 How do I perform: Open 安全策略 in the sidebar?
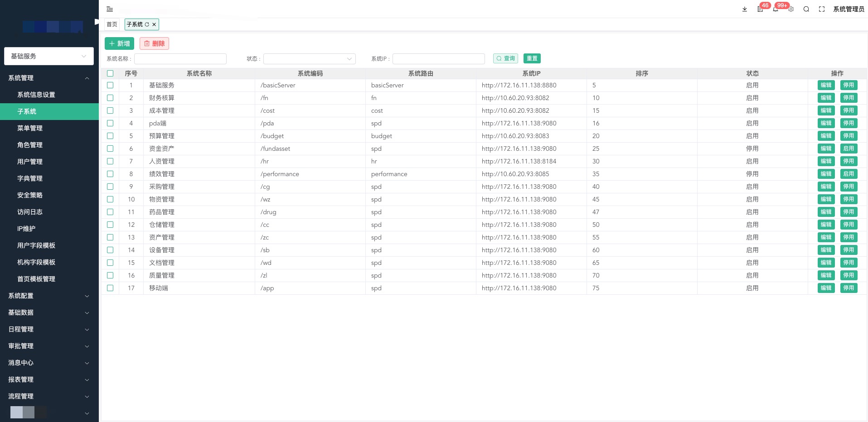point(49,195)
